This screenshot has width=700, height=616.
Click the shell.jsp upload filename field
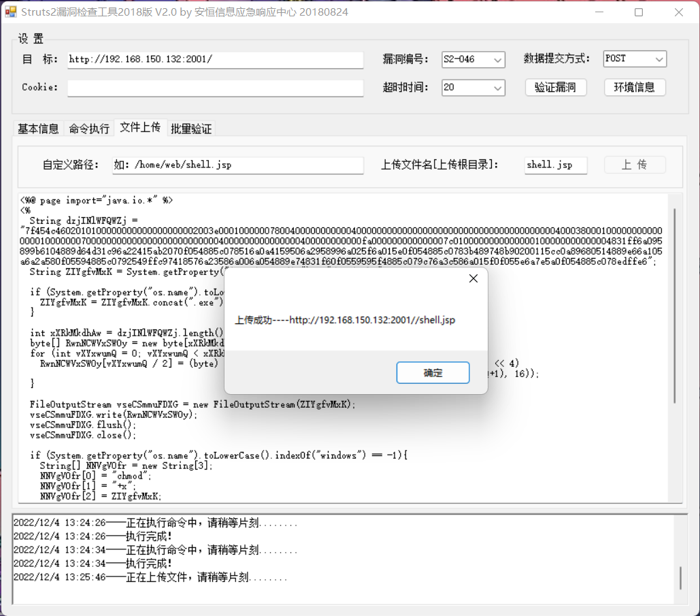pyautogui.click(x=556, y=165)
